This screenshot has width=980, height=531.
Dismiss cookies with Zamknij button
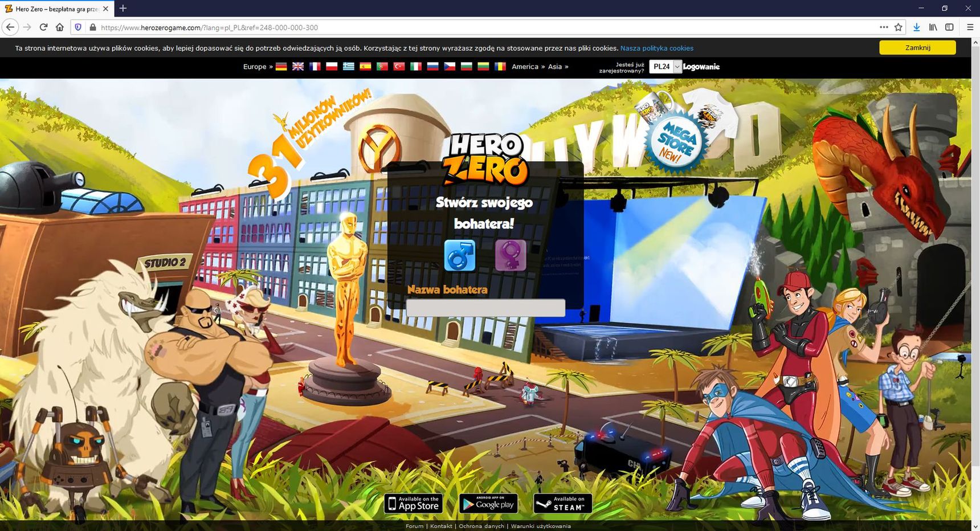917,48
